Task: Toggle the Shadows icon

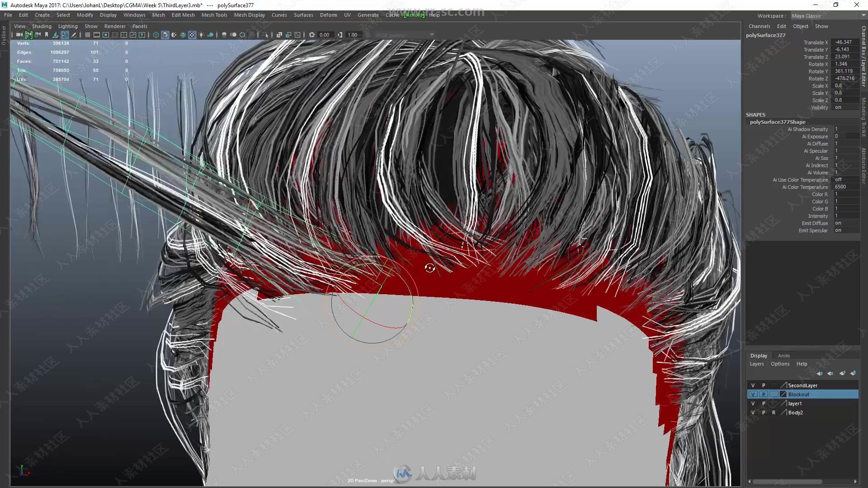Action: 210,35
